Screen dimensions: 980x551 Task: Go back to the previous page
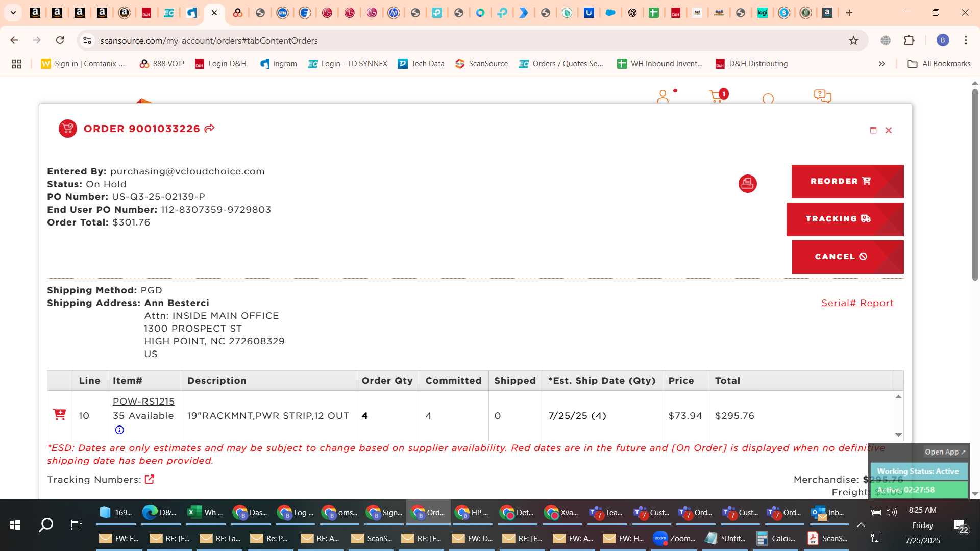[x=14, y=40]
